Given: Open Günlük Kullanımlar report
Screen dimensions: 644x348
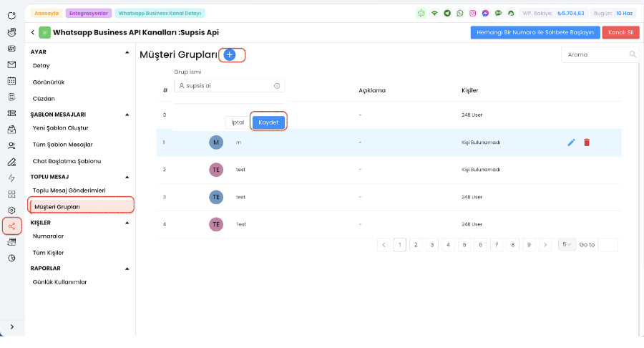Looking at the screenshot, I should pyautogui.click(x=59, y=282).
